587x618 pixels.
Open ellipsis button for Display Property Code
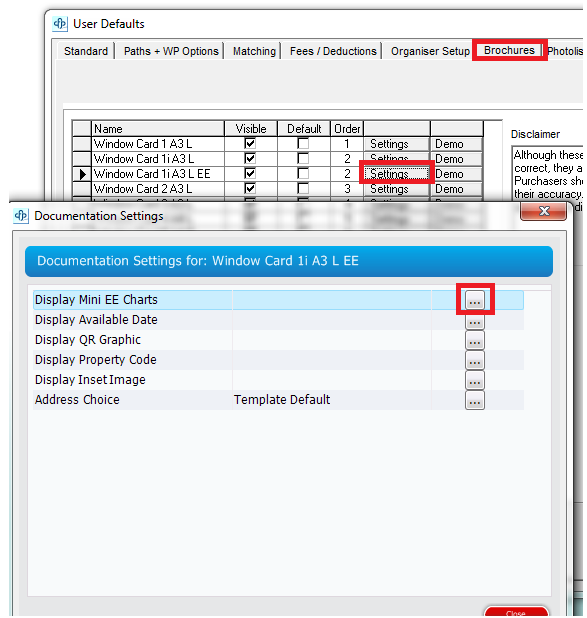[475, 360]
